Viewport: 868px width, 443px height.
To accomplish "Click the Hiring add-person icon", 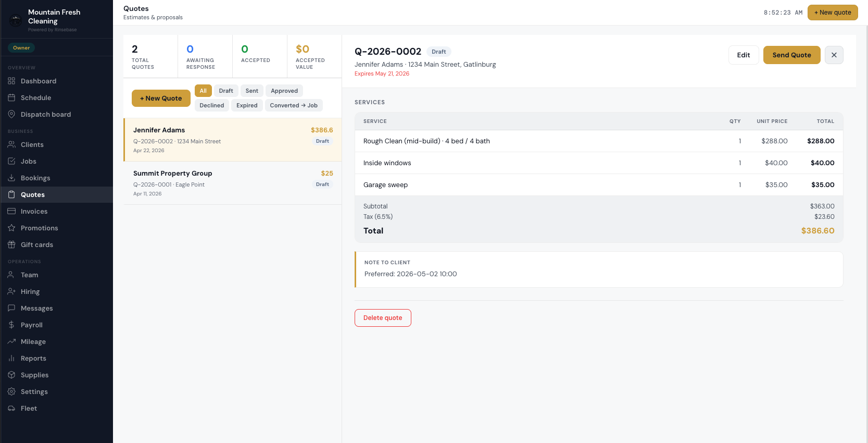I will point(11,291).
